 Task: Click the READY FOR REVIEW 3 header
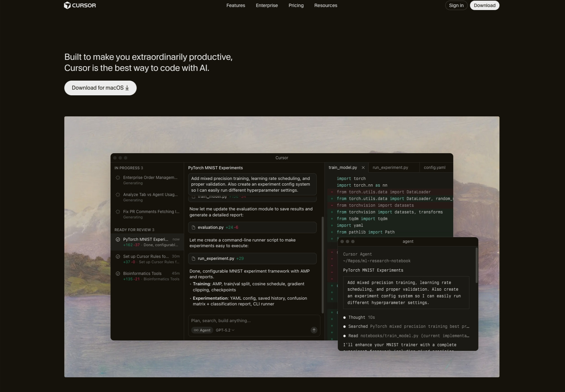point(134,230)
